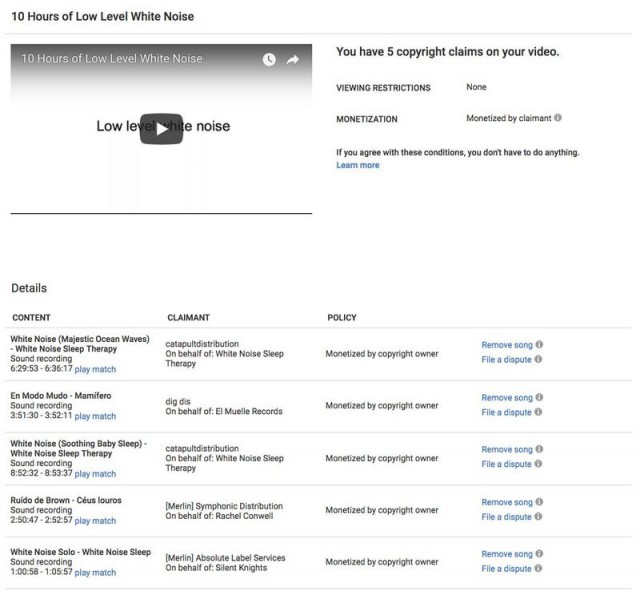Select Ruído de Brown - Céus louros title
640x599 pixels.
click(x=66, y=500)
